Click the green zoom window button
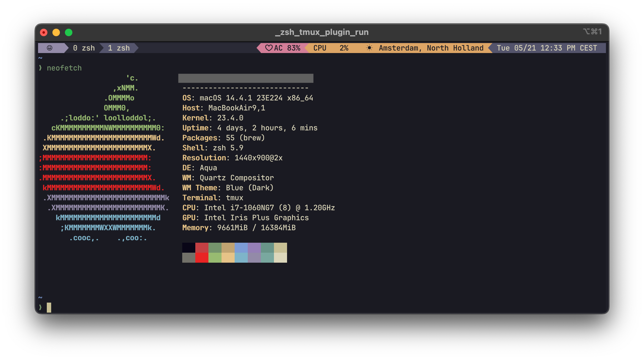The height and width of the screenshot is (360, 644). [x=69, y=32]
